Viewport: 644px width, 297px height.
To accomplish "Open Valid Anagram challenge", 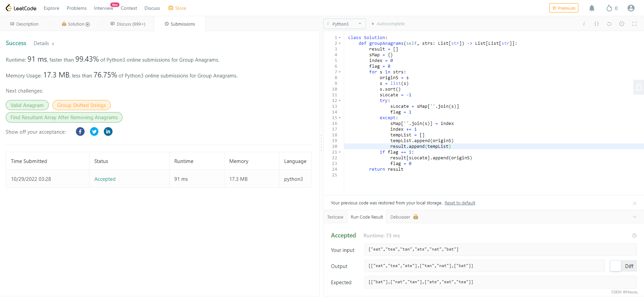I will pos(27,105).
